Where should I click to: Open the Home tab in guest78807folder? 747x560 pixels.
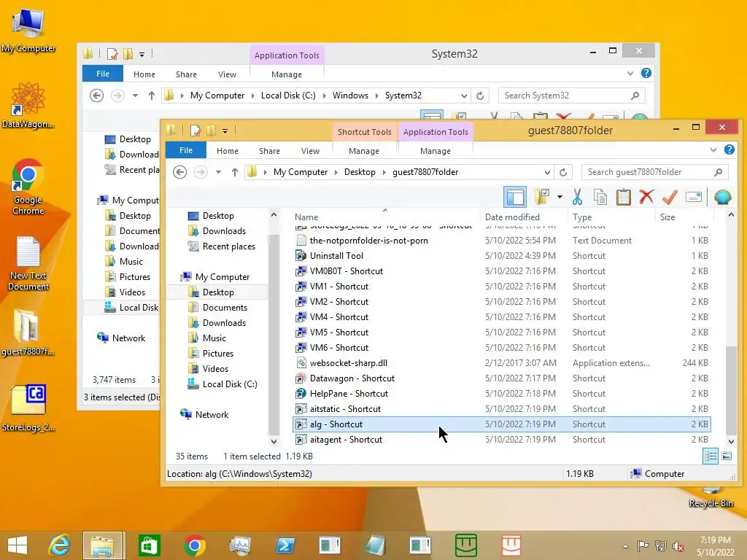tap(228, 151)
